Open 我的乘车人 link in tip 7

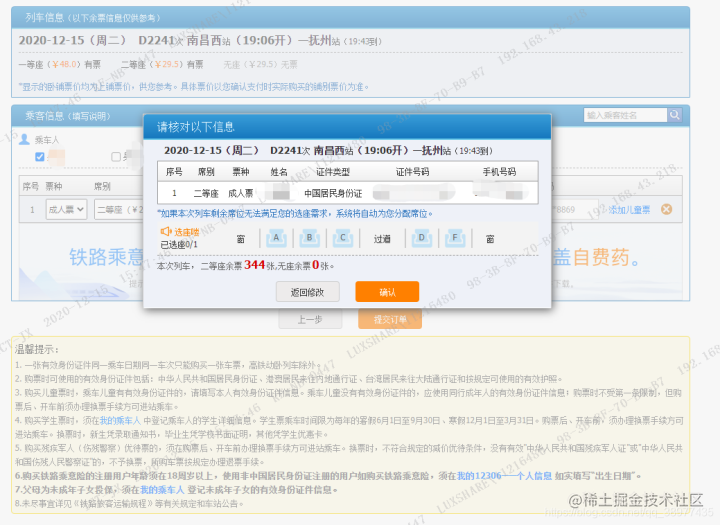coord(162,490)
